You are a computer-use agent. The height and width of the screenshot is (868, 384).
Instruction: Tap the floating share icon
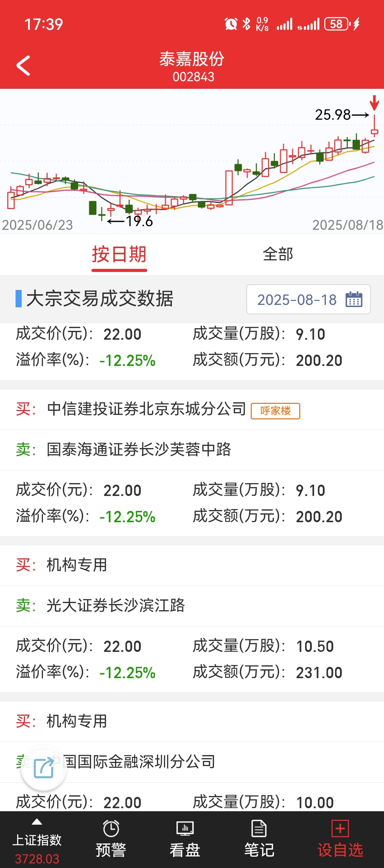(x=44, y=768)
